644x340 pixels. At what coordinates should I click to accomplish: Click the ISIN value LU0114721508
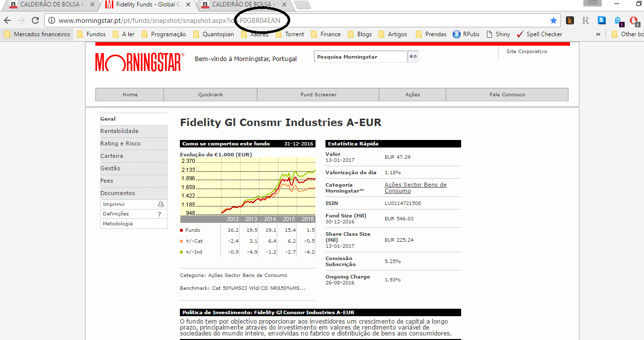(402, 203)
